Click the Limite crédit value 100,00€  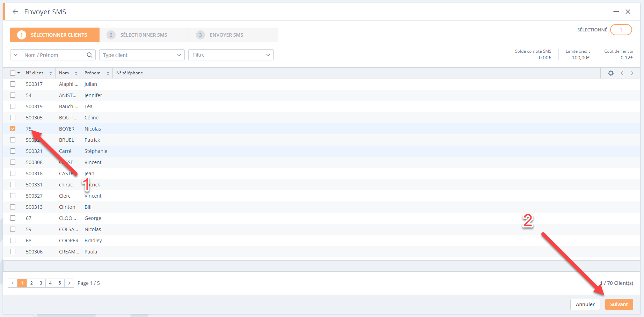[x=581, y=58]
